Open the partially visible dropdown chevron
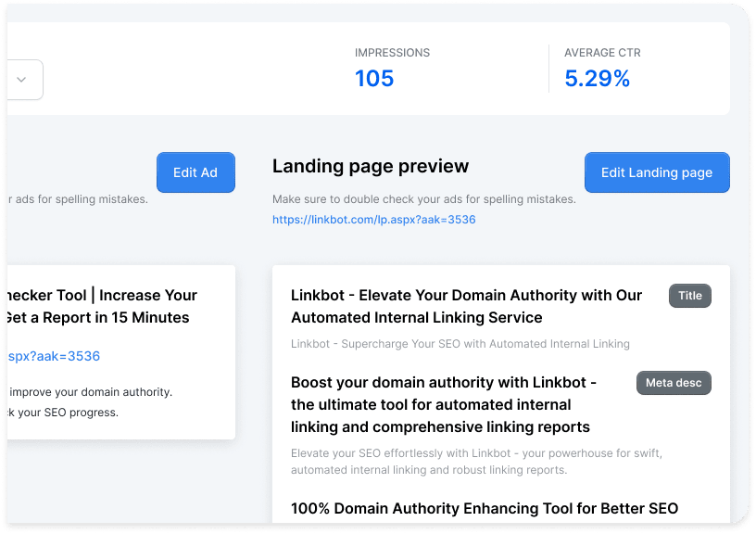 pos(21,80)
